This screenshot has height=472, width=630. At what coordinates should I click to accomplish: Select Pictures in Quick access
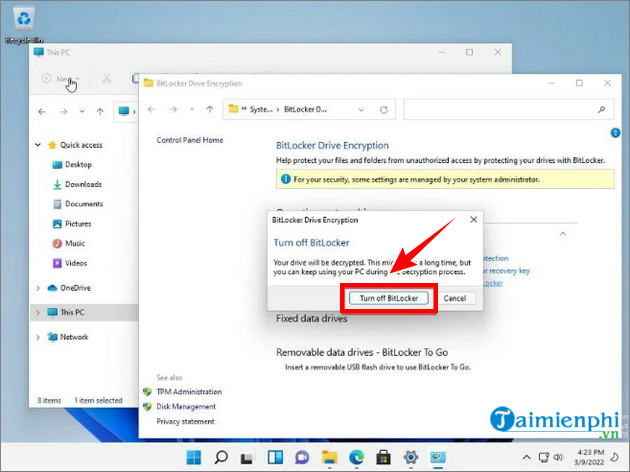pos(78,223)
